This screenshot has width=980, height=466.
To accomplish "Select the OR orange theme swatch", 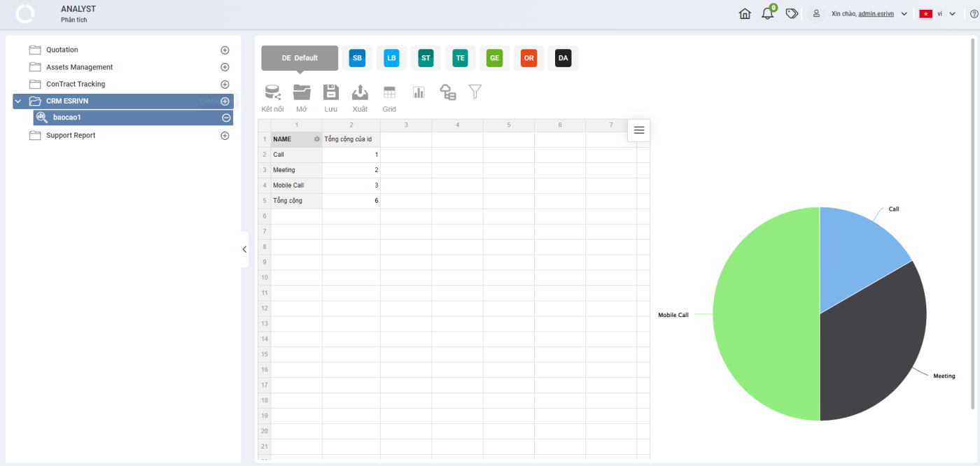I will click(528, 58).
